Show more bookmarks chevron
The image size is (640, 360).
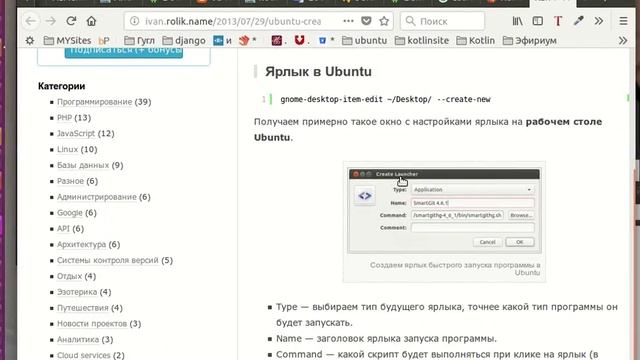[x=623, y=40]
